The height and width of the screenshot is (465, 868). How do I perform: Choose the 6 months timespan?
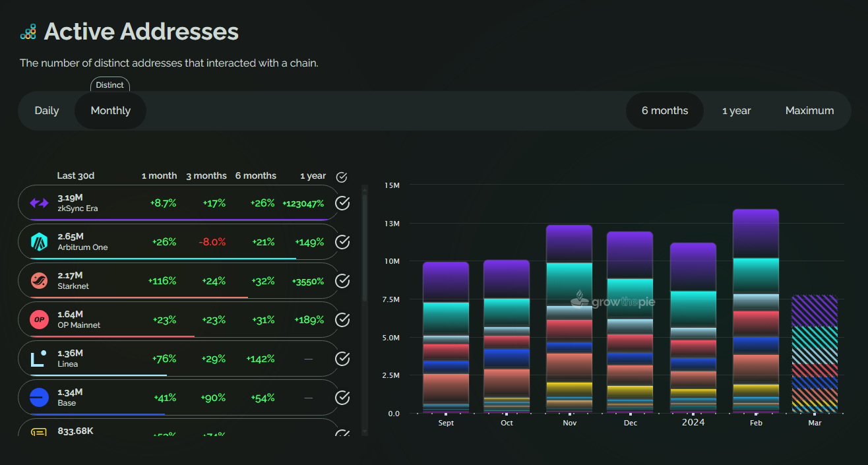click(x=664, y=111)
